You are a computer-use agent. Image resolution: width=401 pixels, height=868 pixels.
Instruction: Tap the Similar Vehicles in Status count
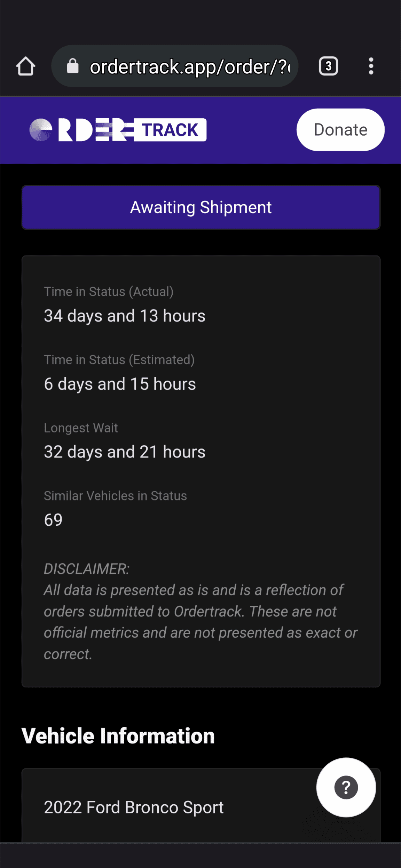pyautogui.click(x=53, y=520)
